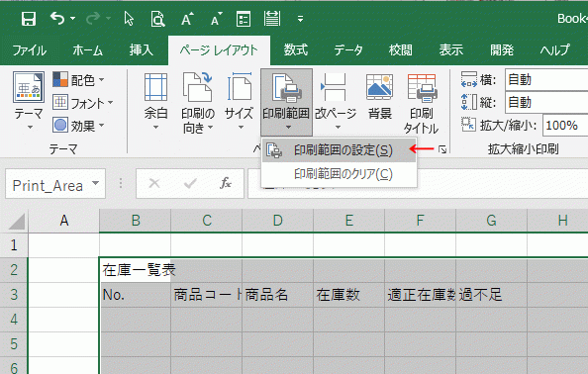Click the 拡大/縮小 100% scale field

[565, 126]
